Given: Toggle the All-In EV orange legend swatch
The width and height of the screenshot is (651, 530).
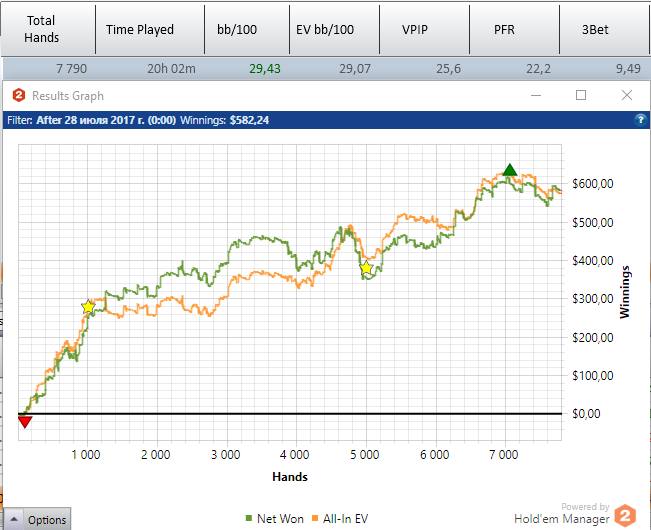Looking at the screenshot, I should click(315, 518).
